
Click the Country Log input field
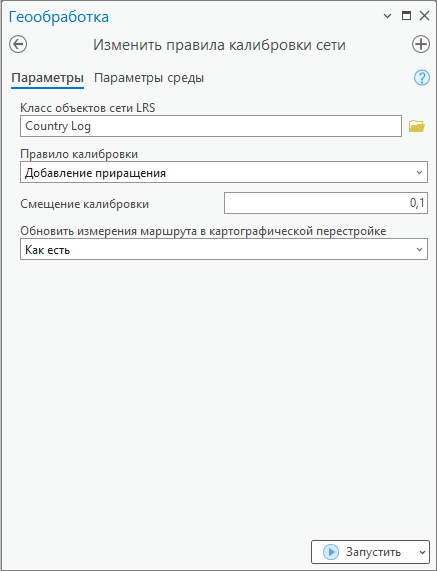coord(211,126)
